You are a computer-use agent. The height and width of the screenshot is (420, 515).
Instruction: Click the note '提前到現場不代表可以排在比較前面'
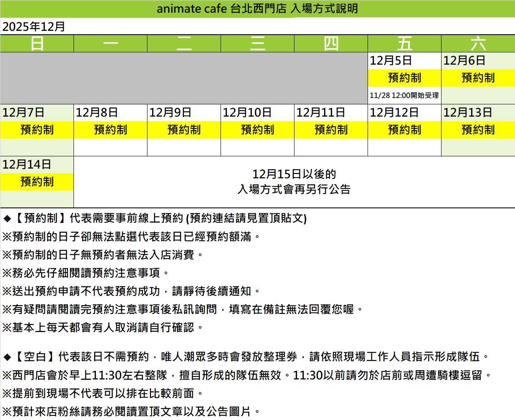click(103, 393)
